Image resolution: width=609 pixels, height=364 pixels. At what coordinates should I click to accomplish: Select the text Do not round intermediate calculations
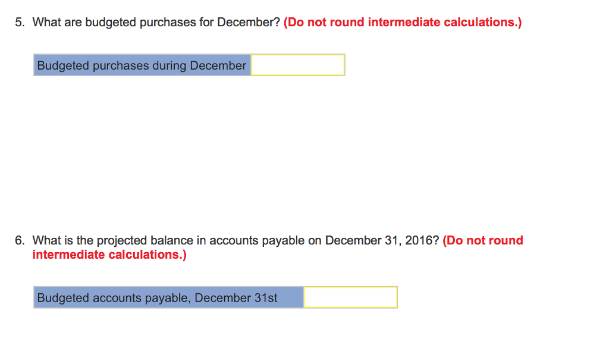[x=403, y=22]
